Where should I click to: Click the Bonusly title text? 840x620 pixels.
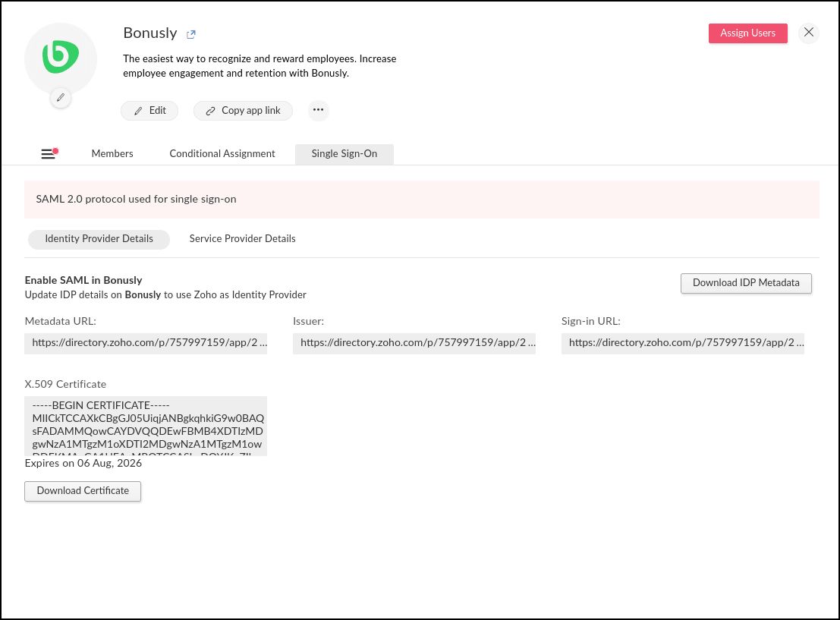150,33
